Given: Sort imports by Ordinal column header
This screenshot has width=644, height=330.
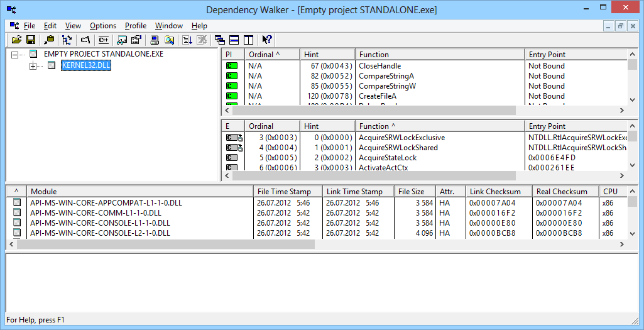Looking at the screenshot, I should [x=272, y=54].
